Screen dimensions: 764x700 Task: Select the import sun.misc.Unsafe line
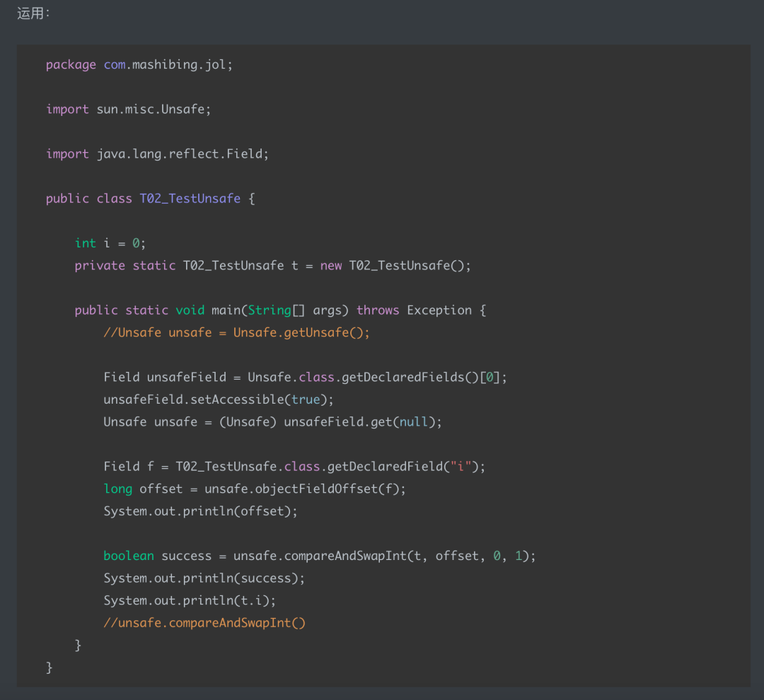coord(128,109)
